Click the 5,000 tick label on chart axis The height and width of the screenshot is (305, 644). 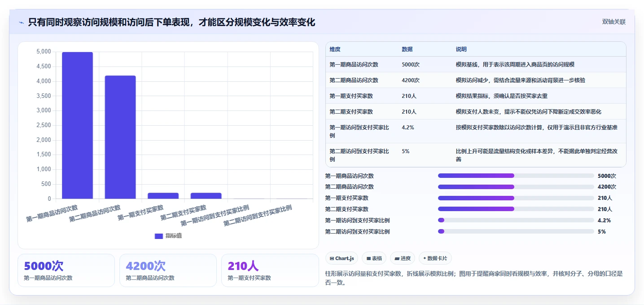click(x=44, y=52)
